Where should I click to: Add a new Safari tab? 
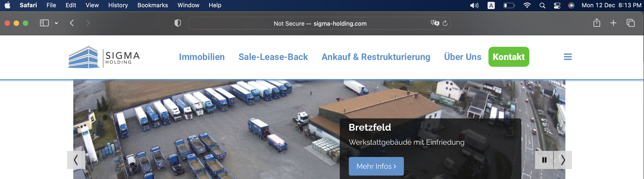(x=613, y=23)
